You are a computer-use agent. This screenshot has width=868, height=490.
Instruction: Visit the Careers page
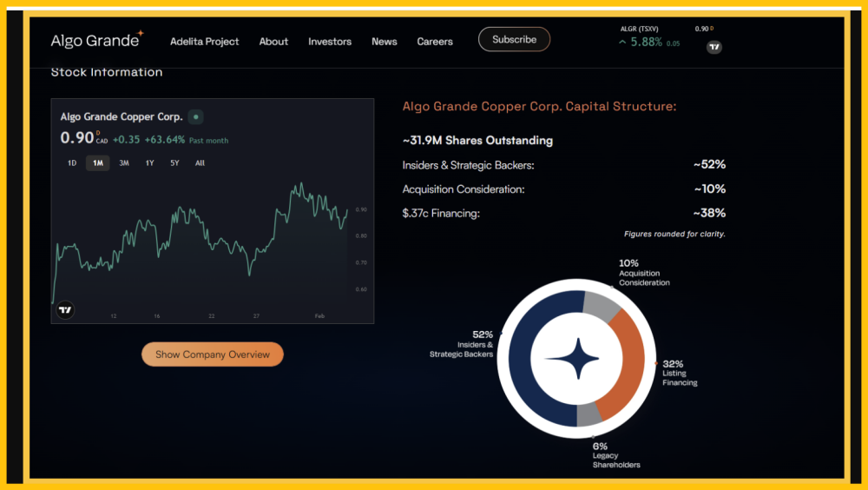pos(435,42)
